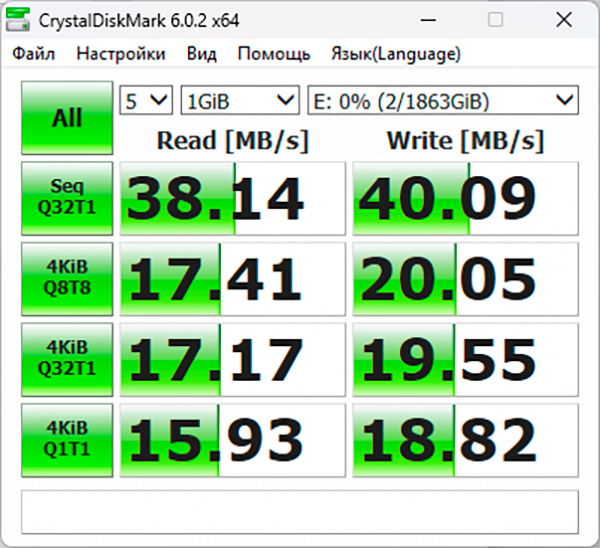600x548 pixels.
Task: Open the test count dropdown showing 5
Action: (x=146, y=101)
